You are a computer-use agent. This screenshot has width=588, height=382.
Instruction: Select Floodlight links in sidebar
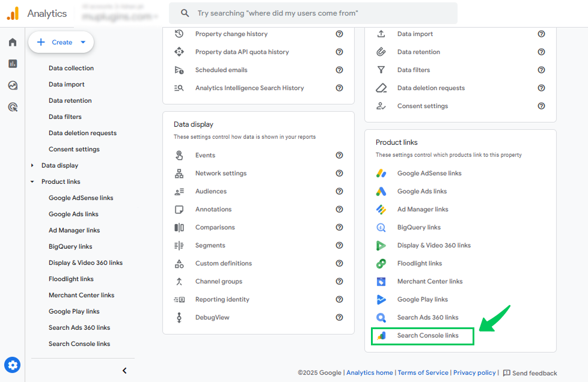coord(71,279)
